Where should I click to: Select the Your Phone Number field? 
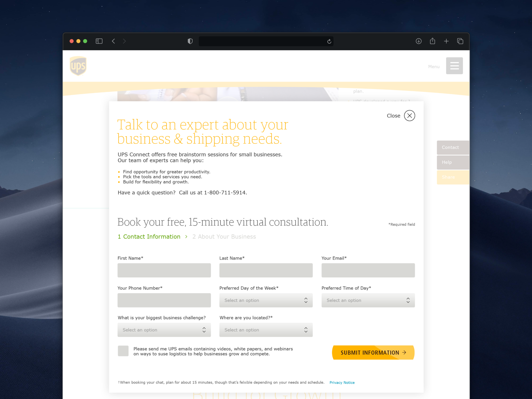pos(164,300)
